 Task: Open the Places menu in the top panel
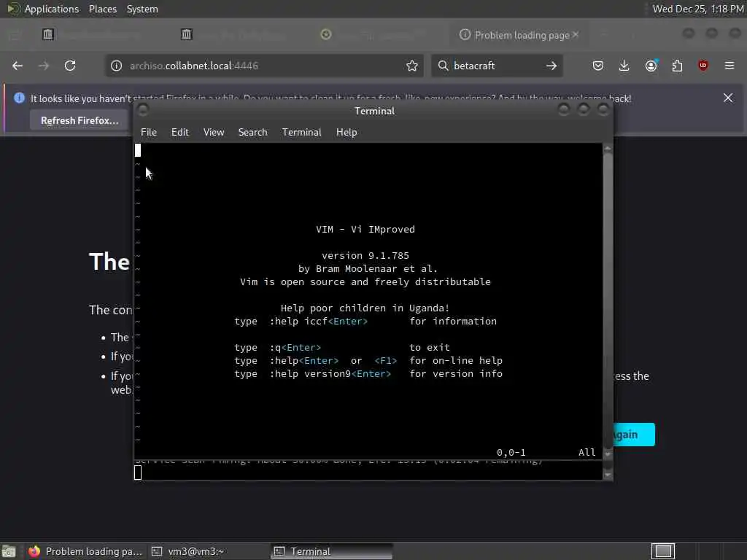pos(102,9)
